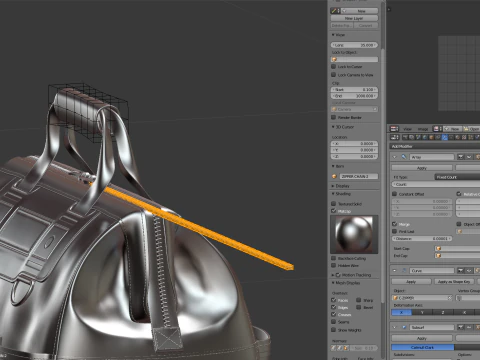Open the Constraints properties tab icon
The width and height of the screenshot is (480, 360).
pyautogui.click(x=438, y=137)
